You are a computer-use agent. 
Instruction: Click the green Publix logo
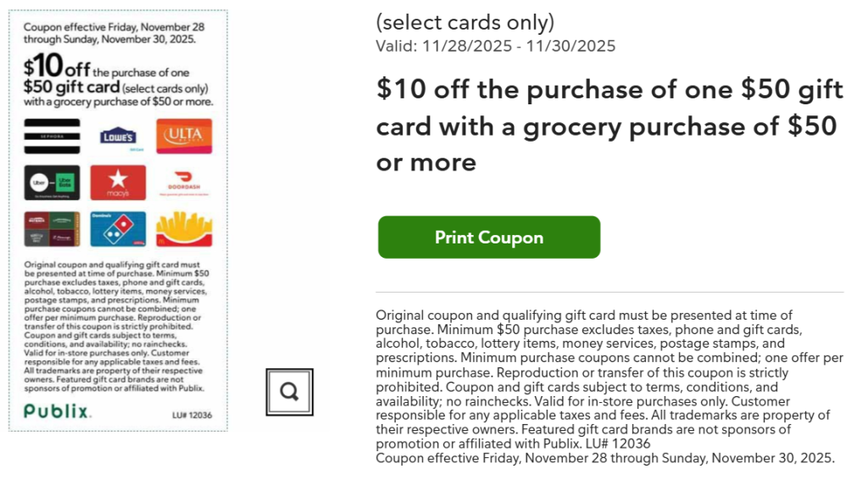coord(58,412)
